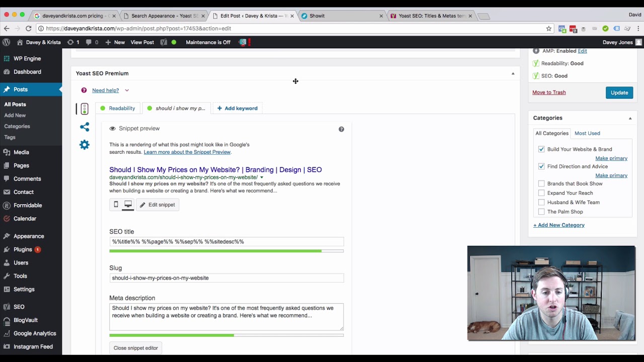Select the All Categories tab

[552, 133]
